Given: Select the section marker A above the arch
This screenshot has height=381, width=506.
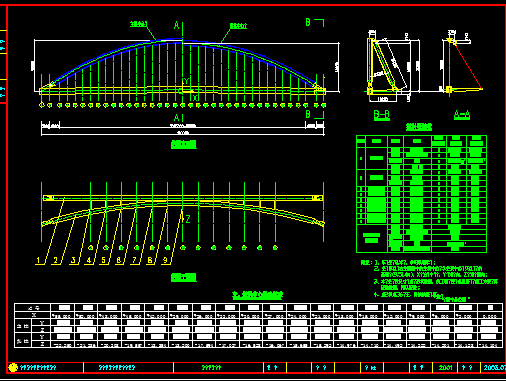Looking at the screenshot, I should [x=177, y=25].
